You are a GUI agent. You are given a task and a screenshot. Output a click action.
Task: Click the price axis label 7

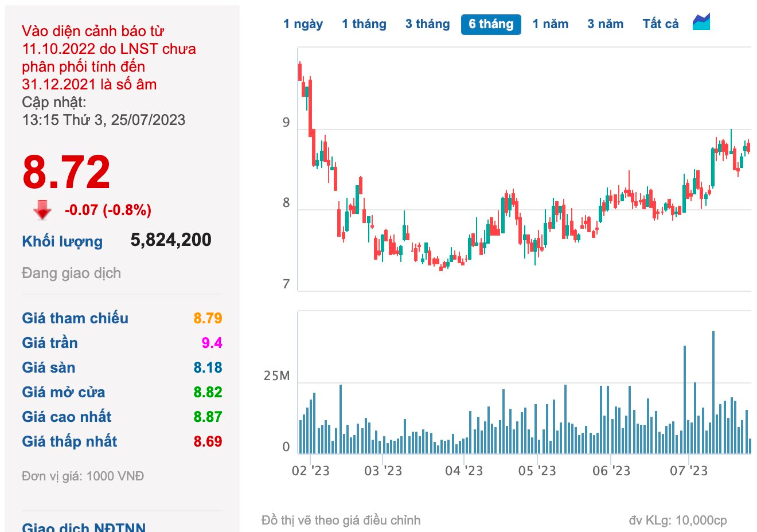(x=286, y=284)
